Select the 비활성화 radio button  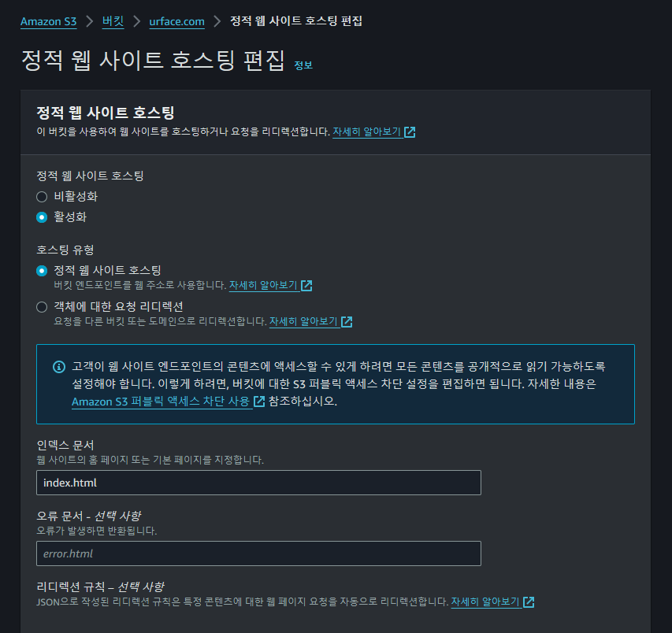[42, 197]
